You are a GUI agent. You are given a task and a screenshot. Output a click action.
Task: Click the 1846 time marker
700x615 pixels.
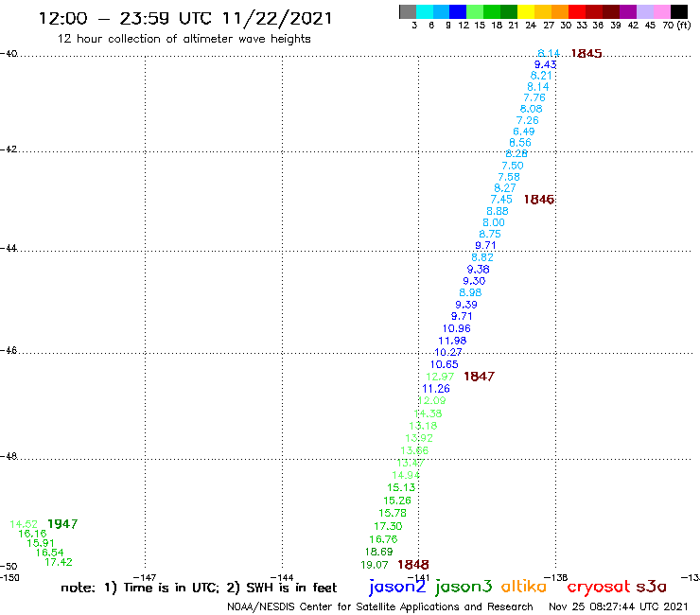pos(539,200)
